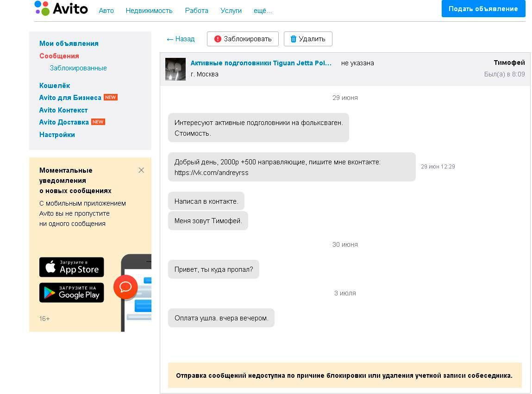Viewport: 532px width, 394px height.
Task: Click the App Store download badge
Action: point(72,267)
